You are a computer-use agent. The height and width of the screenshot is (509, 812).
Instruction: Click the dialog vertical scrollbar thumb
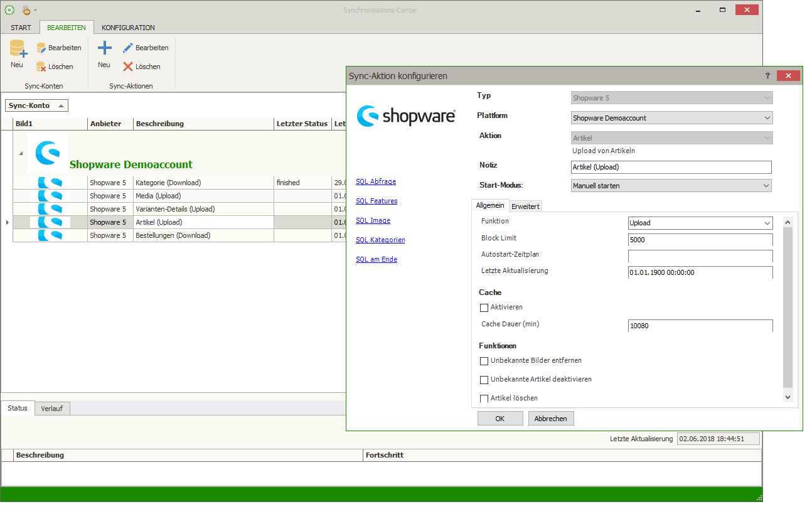[x=788, y=308]
